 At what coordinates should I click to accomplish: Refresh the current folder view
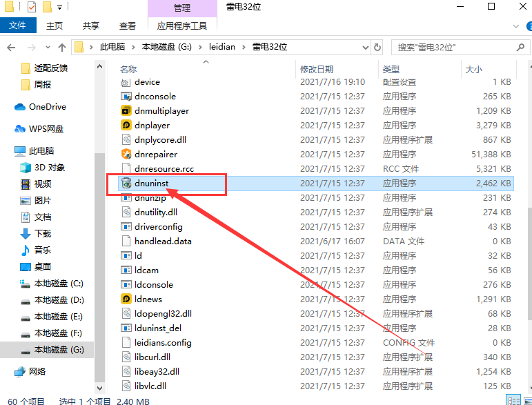(x=377, y=47)
